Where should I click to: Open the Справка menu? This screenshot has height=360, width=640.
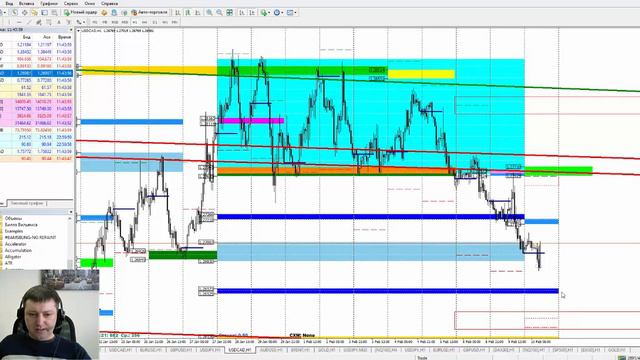point(109,4)
